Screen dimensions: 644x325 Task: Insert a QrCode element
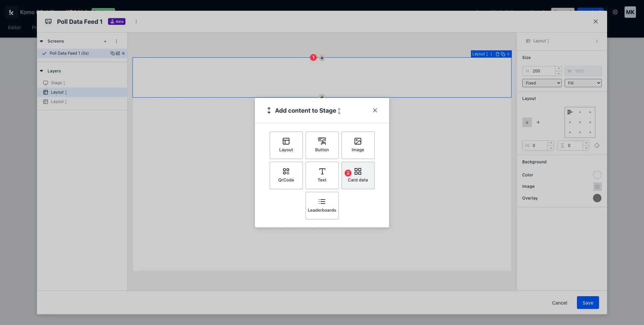pos(286,175)
